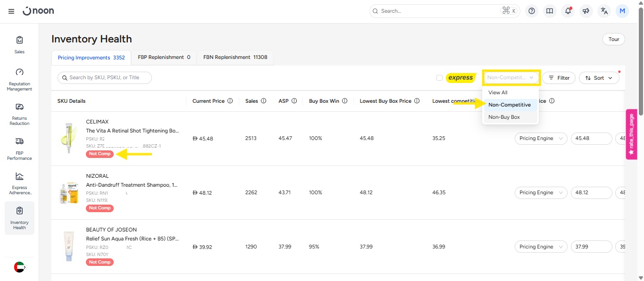The width and height of the screenshot is (644, 281).
Task: Go to Sales in sidebar
Action: click(x=19, y=44)
